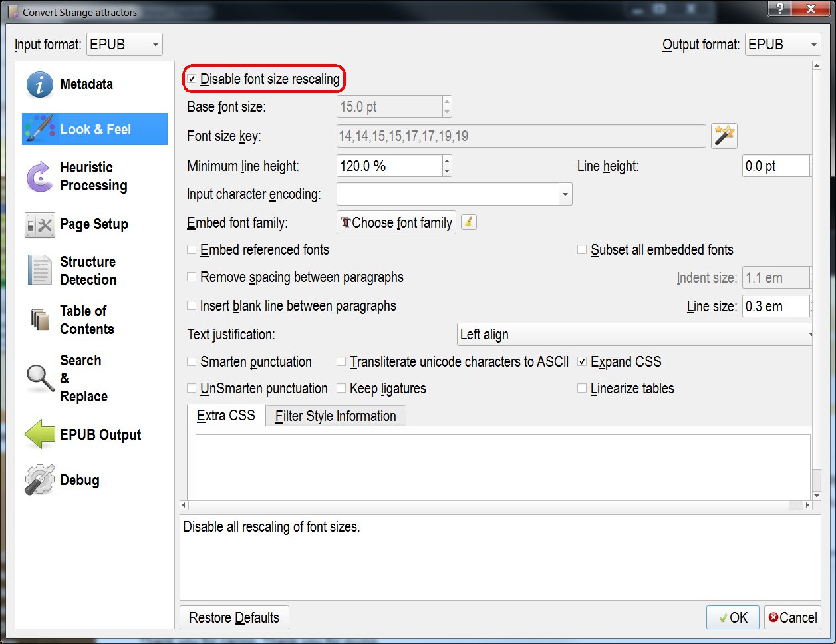836x644 pixels.
Task: Enable UnSmarten punctuation option
Action: point(192,389)
